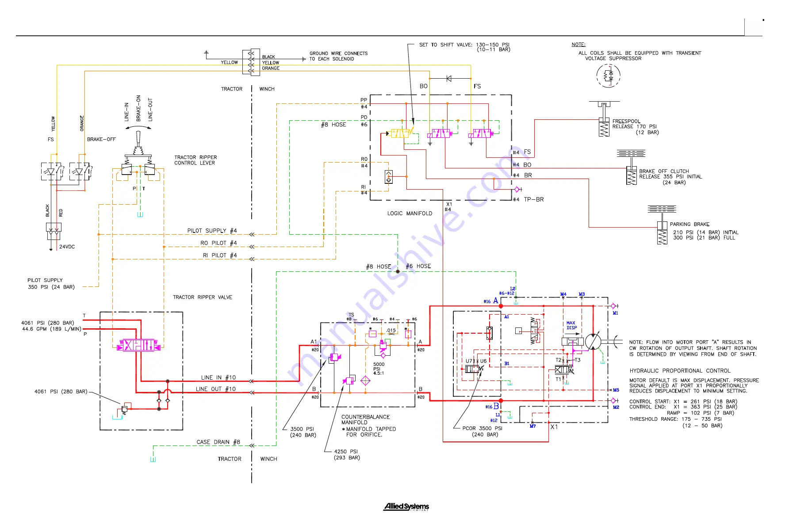The width and height of the screenshot is (812, 525).
Task: Click the PARKING BRAKE label
Action: 689,224
